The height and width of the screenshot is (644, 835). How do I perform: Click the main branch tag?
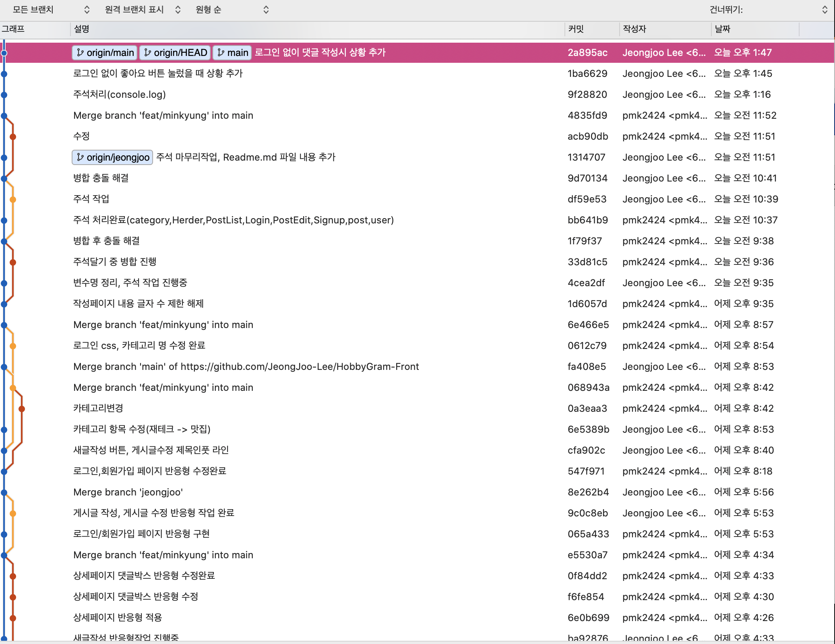[232, 53]
